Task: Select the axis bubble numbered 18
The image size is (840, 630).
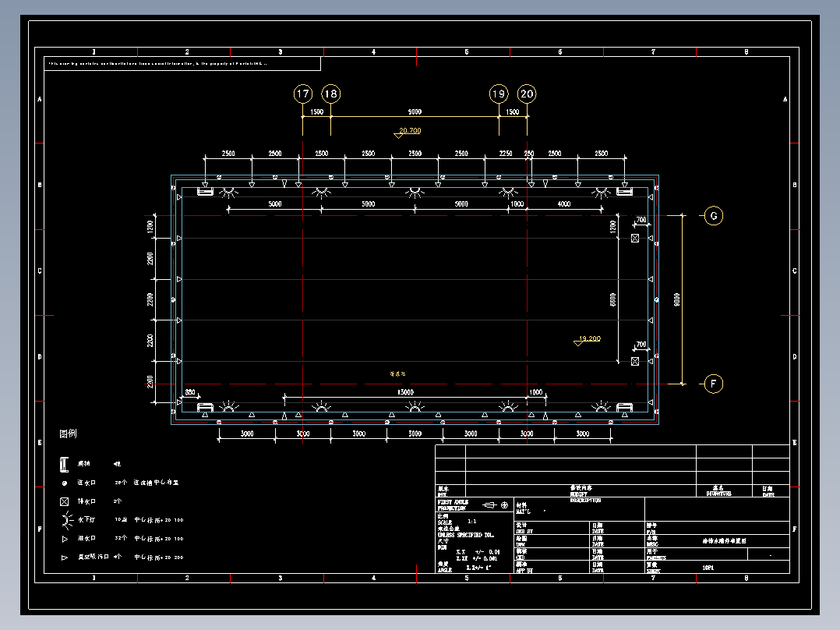Action: coord(330,94)
